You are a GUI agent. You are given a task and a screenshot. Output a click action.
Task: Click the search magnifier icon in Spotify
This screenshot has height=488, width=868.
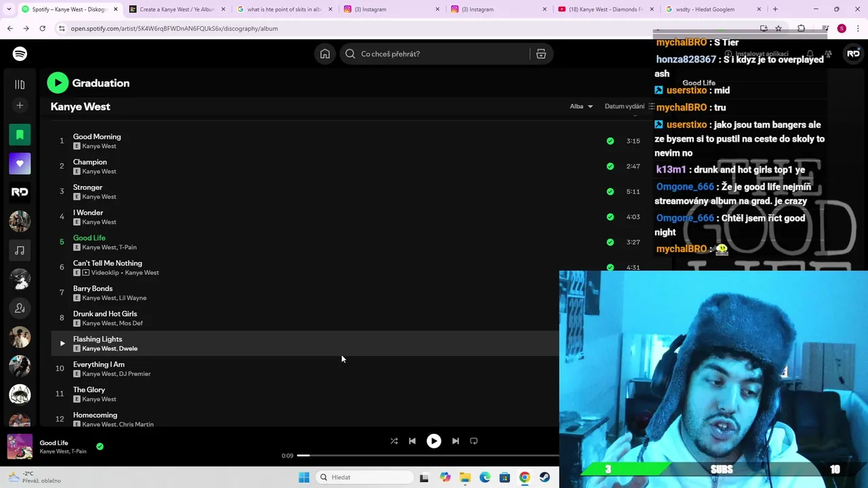pyautogui.click(x=350, y=54)
